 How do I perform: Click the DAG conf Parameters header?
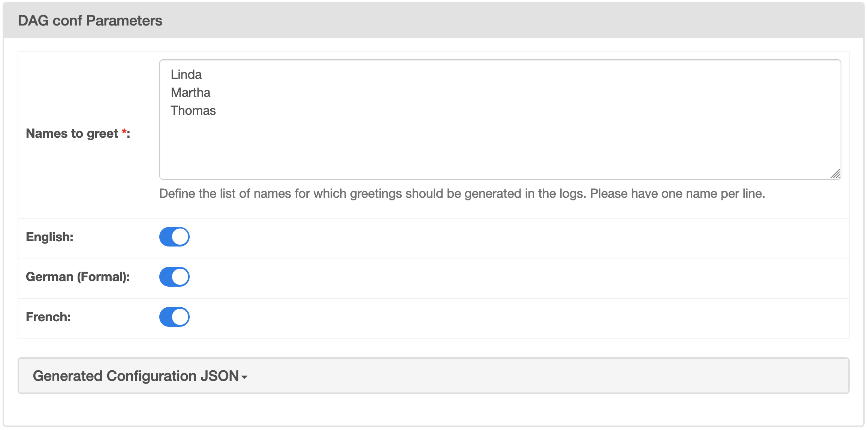coord(90,21)
